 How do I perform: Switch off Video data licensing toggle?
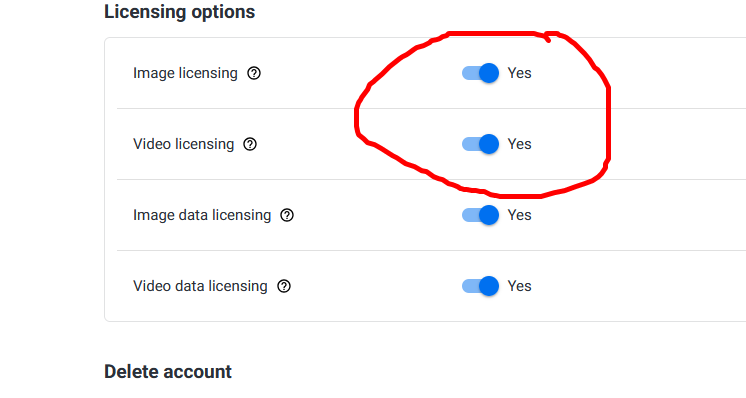(x=480, y=286)
